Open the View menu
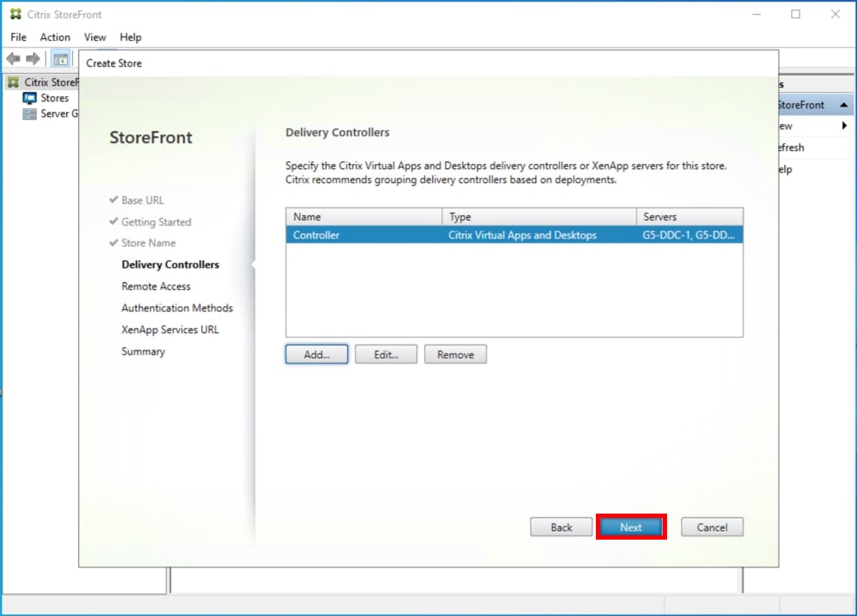857x616 pixels. coord(95,37)
